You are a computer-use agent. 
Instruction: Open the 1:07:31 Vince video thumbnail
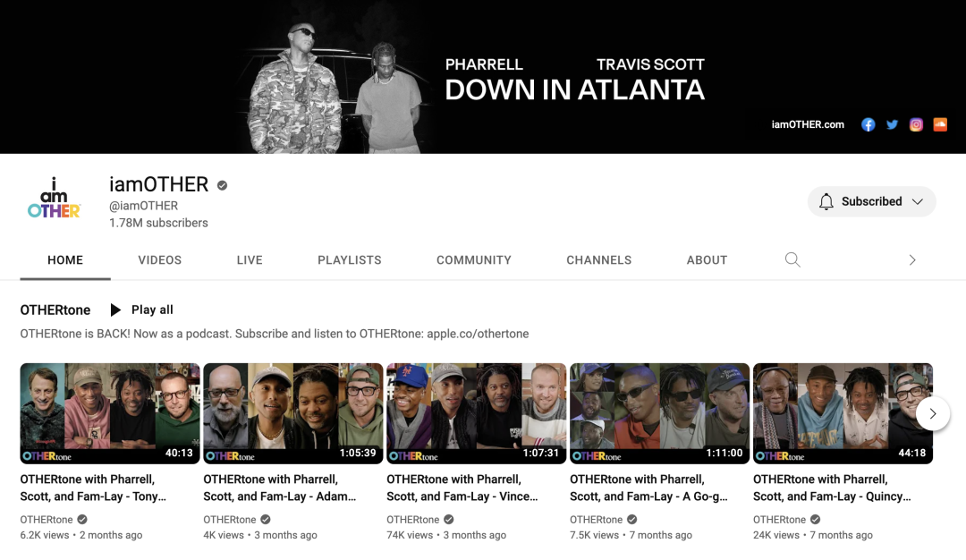click(476, 413)
